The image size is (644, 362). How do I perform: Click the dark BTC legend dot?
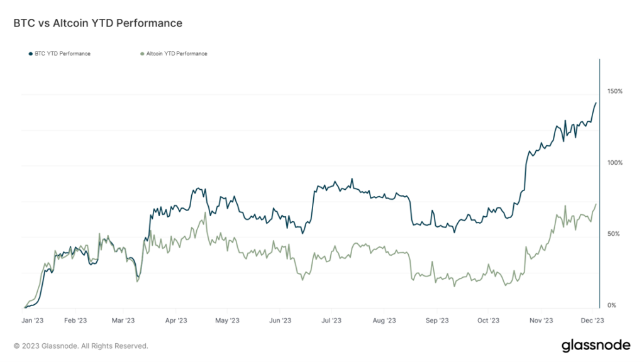click(30, 54)
